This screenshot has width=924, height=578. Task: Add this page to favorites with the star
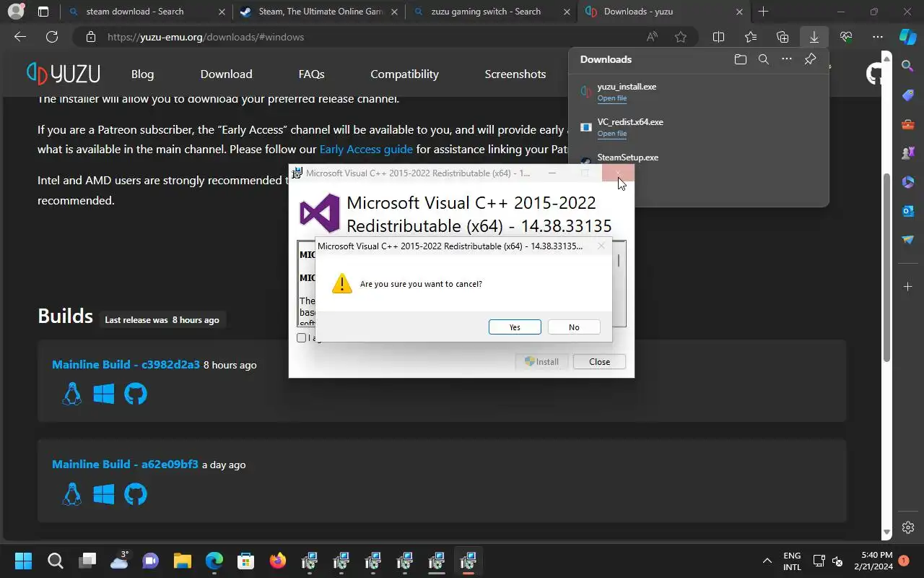coord(681,37)
